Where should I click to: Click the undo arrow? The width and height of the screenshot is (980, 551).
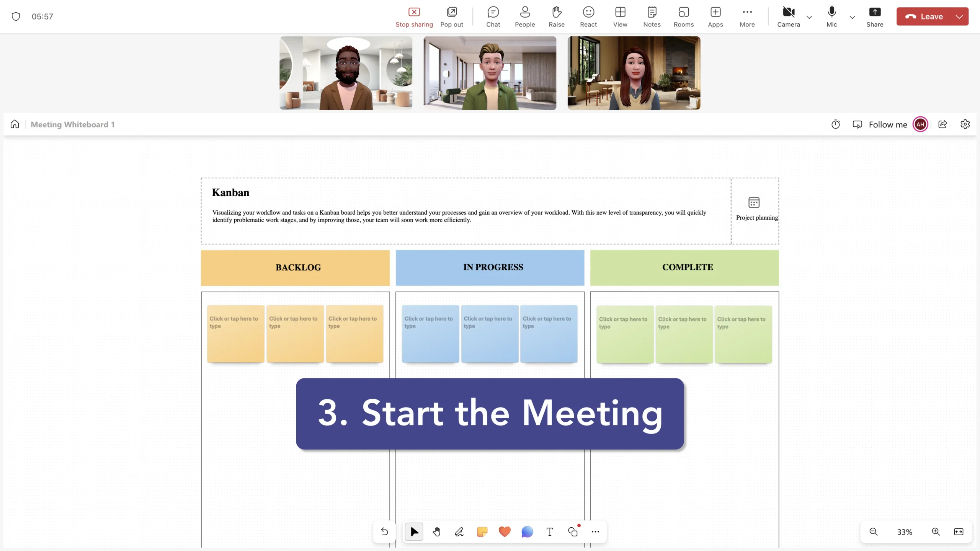coord(384,531)
